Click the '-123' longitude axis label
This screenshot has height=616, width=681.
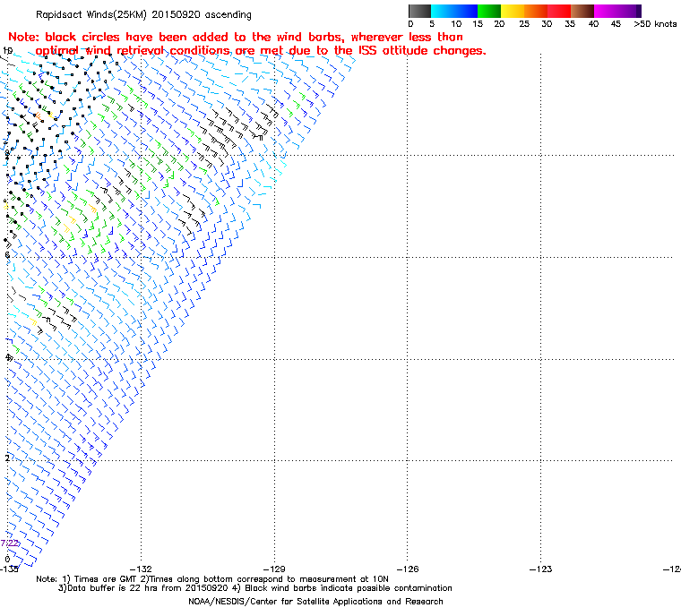(x=540, y=569)
